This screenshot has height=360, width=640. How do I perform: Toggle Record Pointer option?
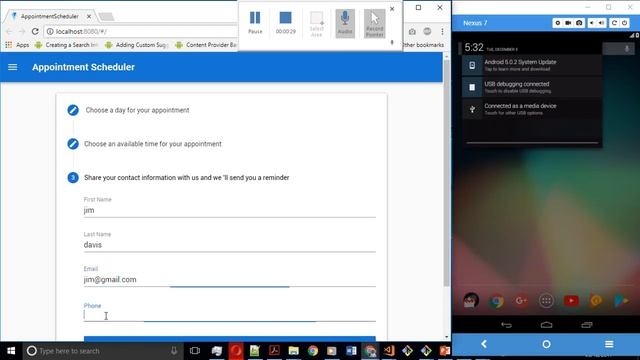point(374,23)
